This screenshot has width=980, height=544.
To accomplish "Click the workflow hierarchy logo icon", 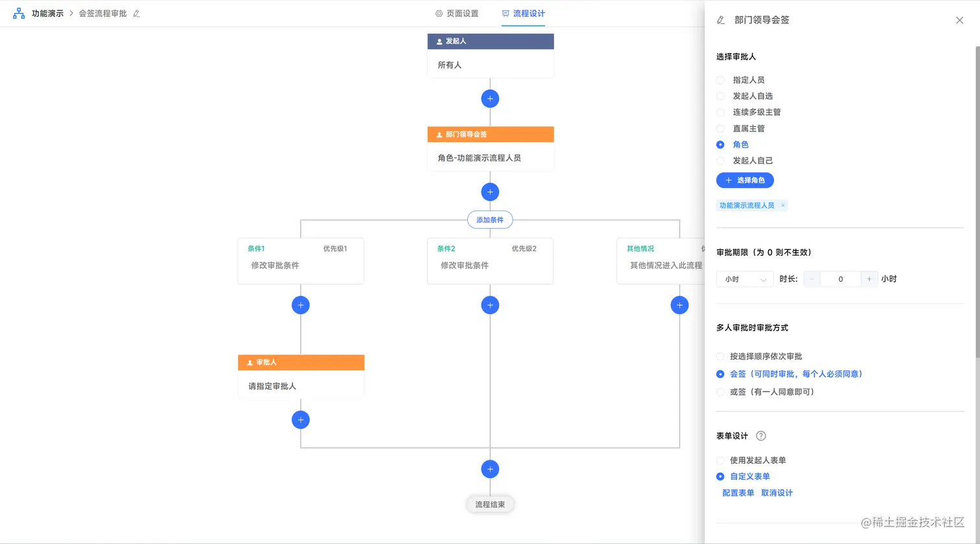I will (19, 13).
